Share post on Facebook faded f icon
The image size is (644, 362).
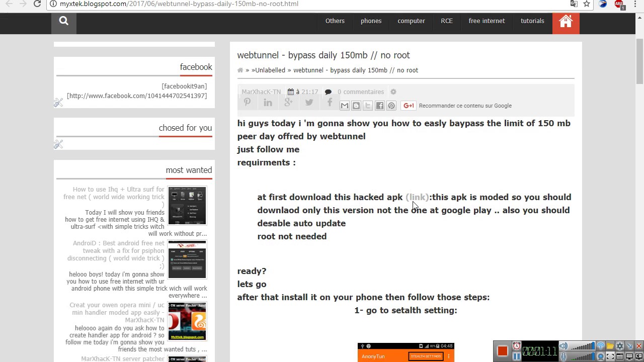pyautogui.click(x=330, y=102)
